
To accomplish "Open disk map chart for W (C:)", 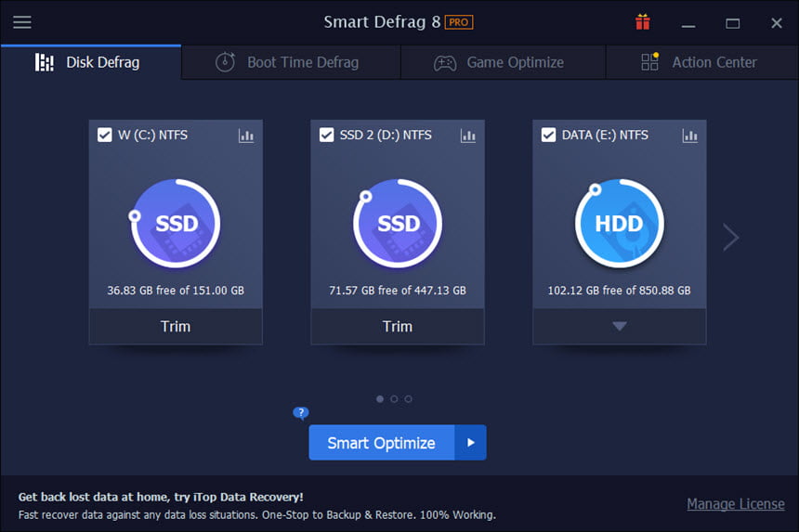I will [x=246, y=136].
